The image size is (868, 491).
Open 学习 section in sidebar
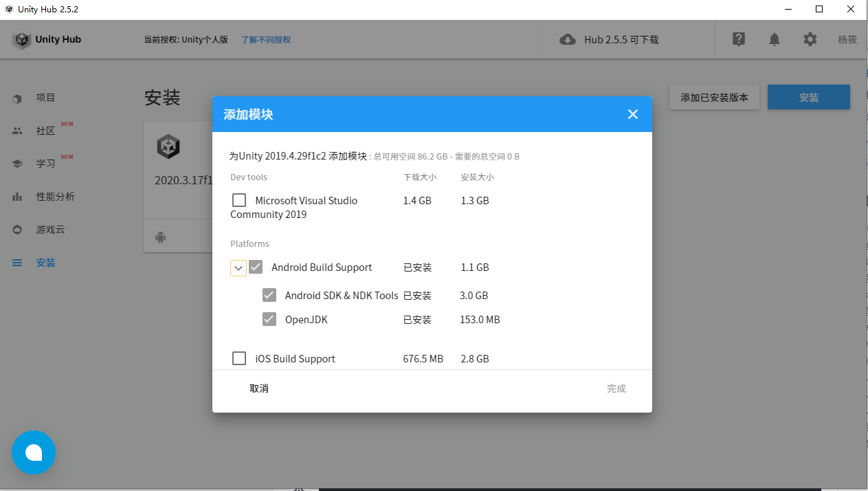coord(45,164)
